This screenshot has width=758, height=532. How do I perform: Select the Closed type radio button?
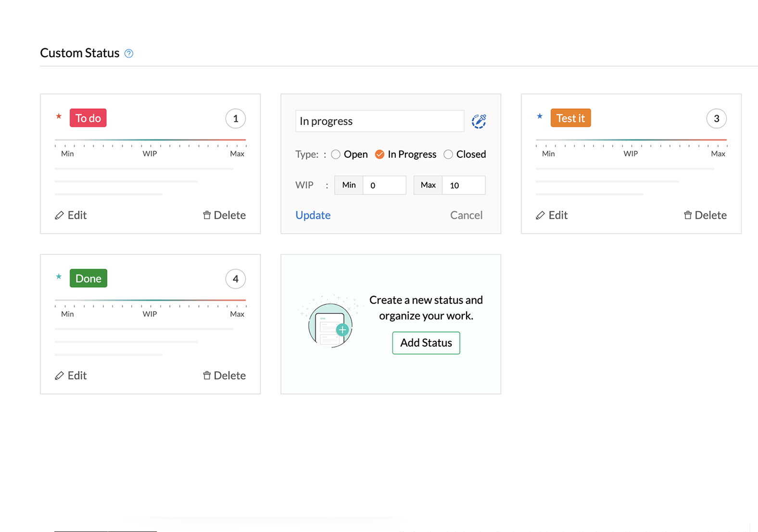(x=448, y=154)
